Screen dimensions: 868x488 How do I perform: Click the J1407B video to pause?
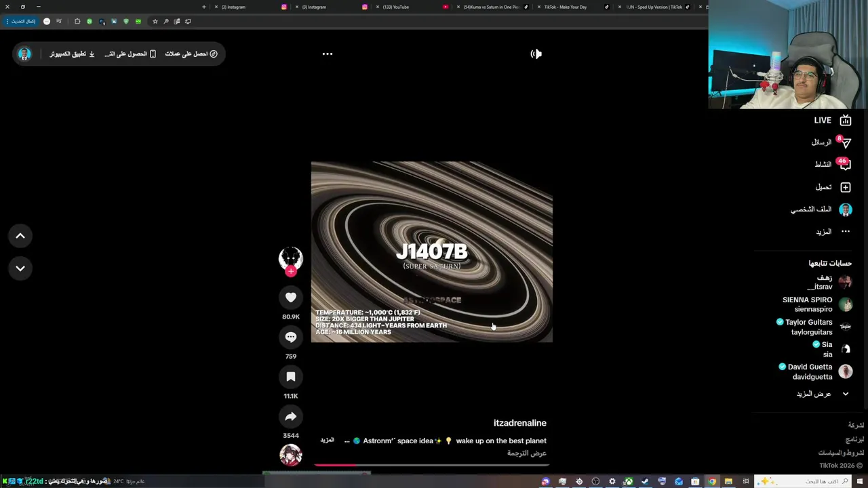pyautogui.click(x=432, y=251)
